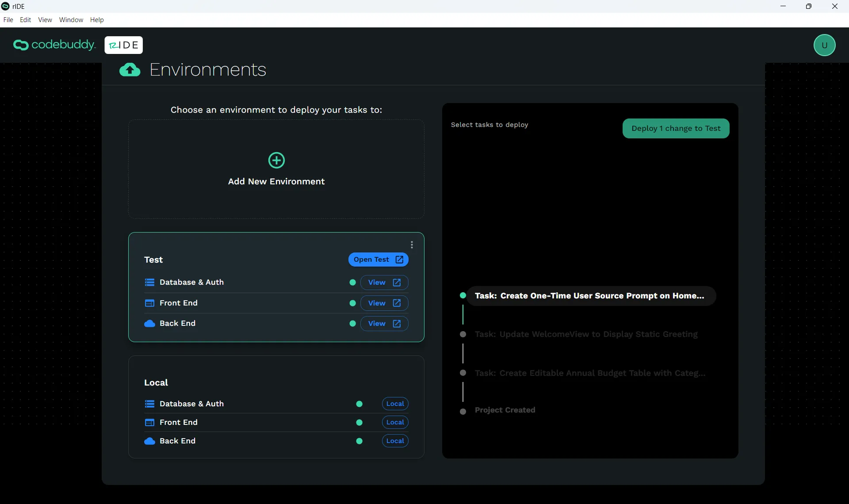
Task: Click the Environments heading
Action: (x=208, y=70)
